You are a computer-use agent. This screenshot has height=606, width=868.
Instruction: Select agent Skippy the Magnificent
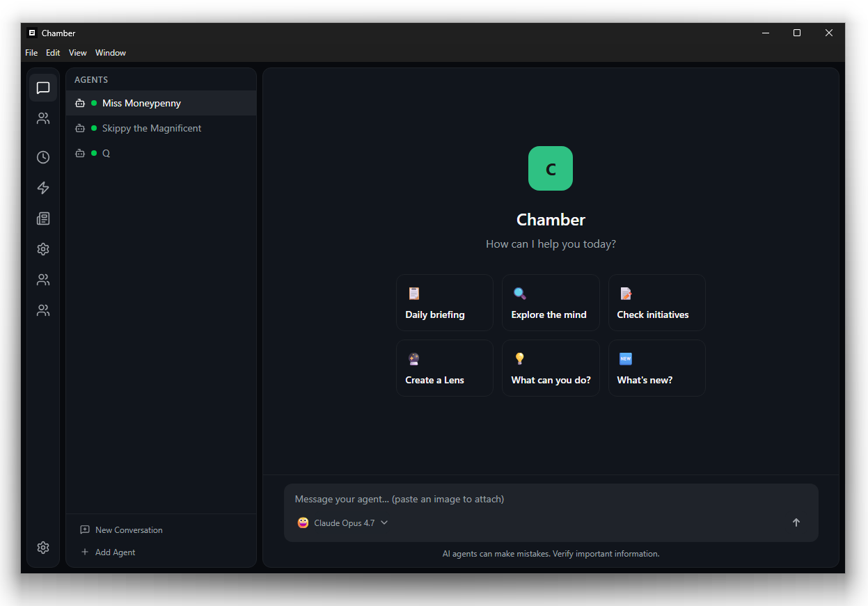pos(161,128)
